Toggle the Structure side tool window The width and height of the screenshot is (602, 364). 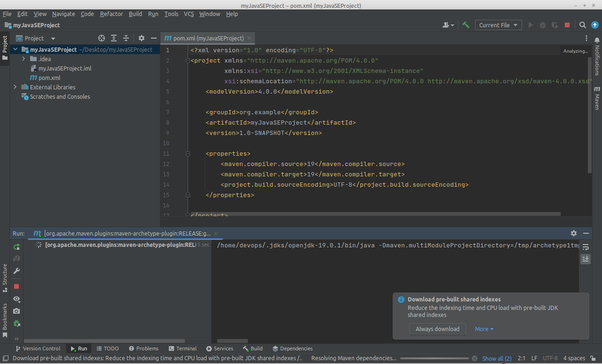[x=5, y=278]
